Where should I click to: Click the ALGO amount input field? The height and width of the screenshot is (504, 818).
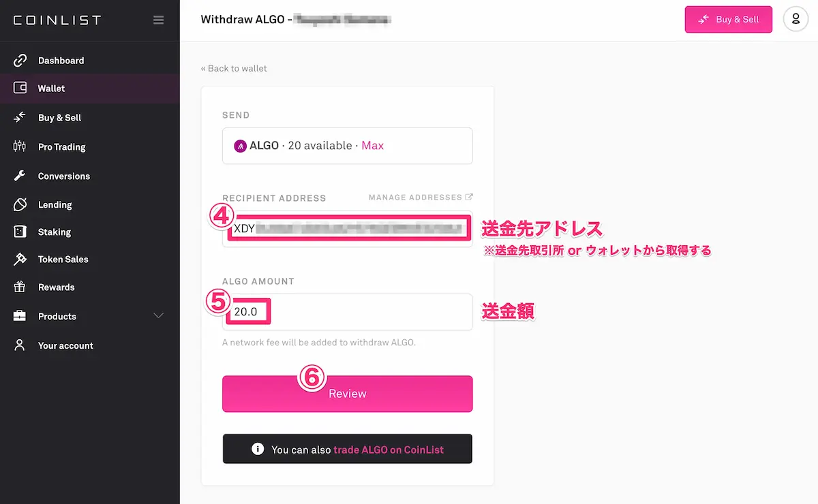(347, 312)
